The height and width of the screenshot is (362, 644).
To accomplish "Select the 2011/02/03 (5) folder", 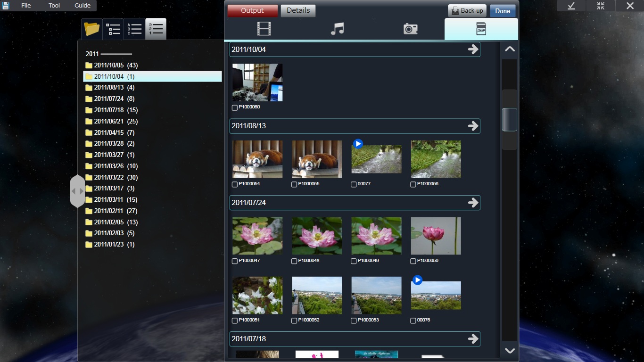I will pos(152,233).
